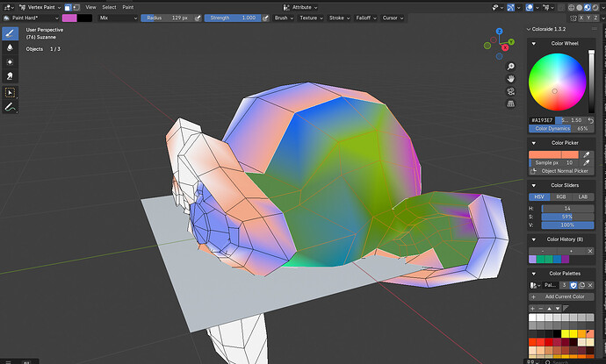Reset the color with the undo arrow icon
The width and height of the screenshot is (606, 364).
click(x=590, y=120)
